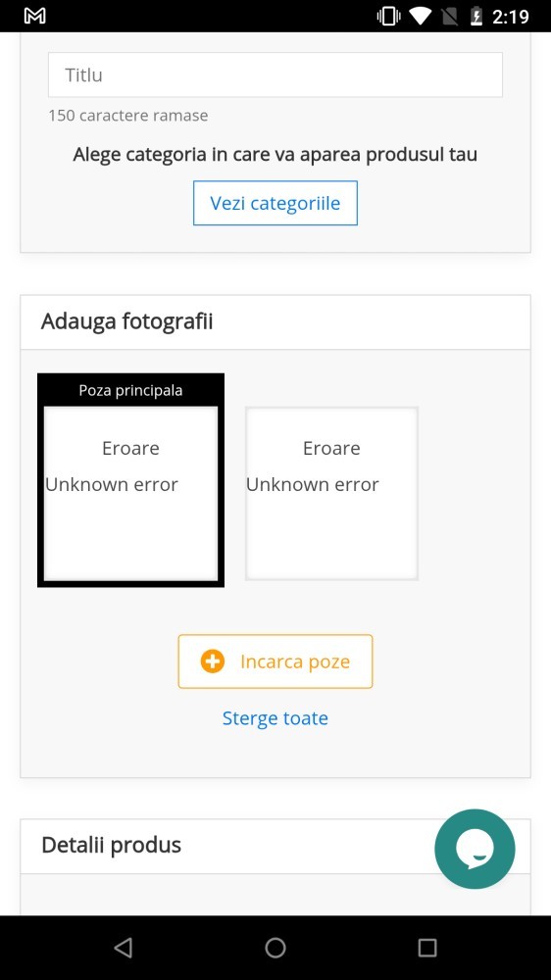Tap the Gmail notification icon
This screenshot has width=551, height=980.
(x=35, y=17)
